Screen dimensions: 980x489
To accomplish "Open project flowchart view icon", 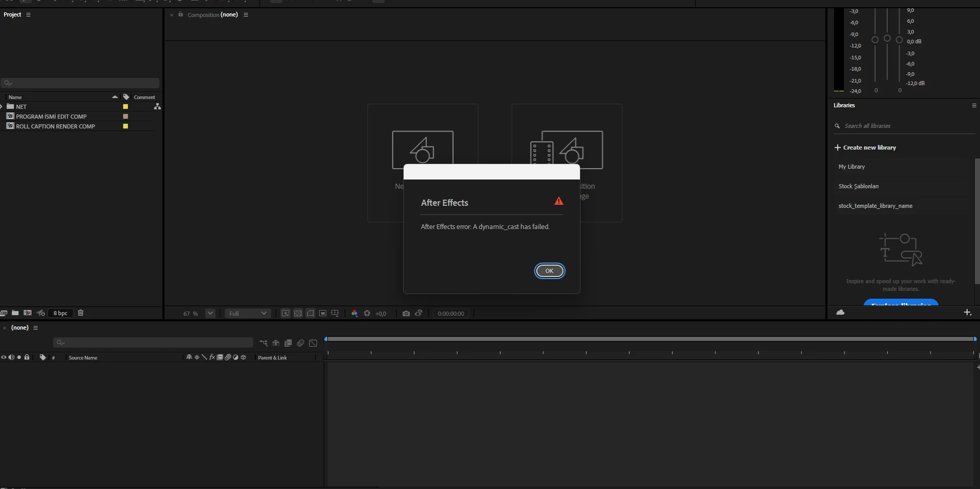I will tap(157, 107).
